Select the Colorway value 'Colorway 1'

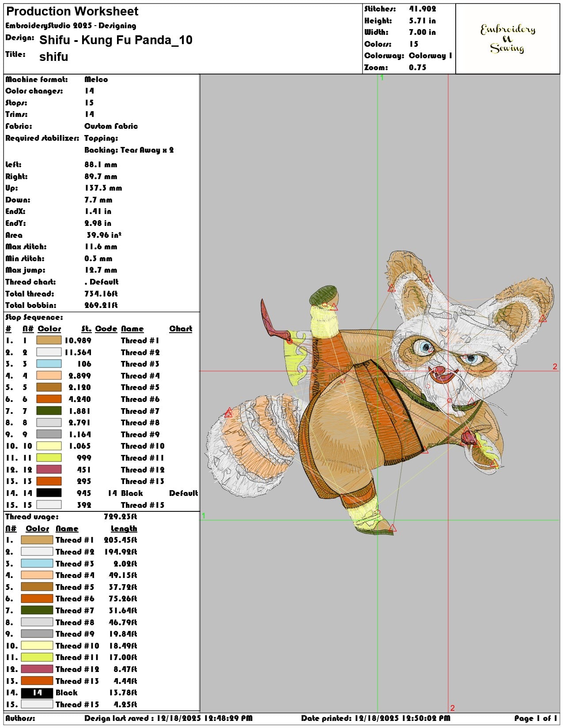(431, 56)
